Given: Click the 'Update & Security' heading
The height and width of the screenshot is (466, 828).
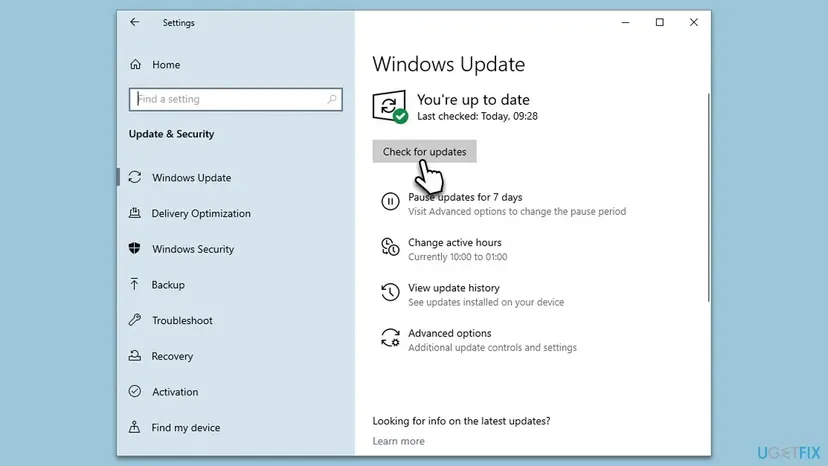Looking at the screenshot, I should 171,134.
